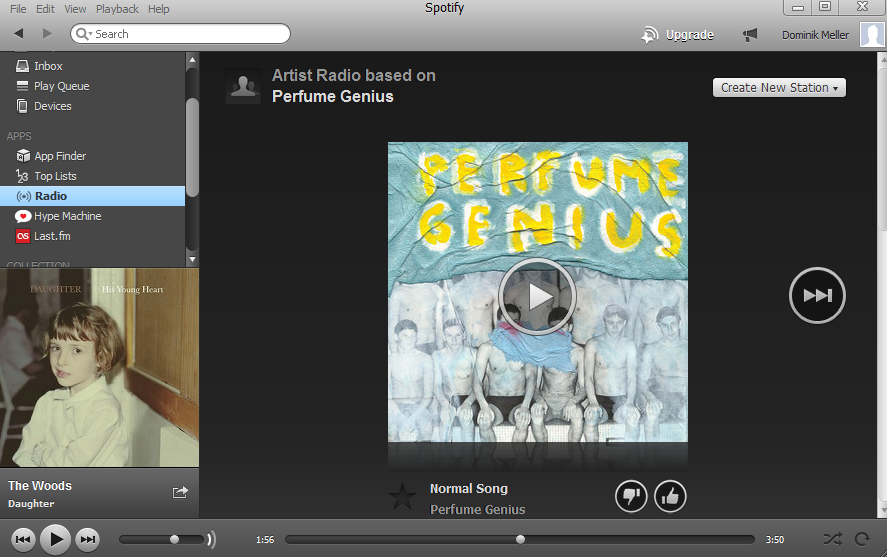The image size is (887, 557).
Task: Open Dominik Meller account menu
Action: tap(815, 35)
